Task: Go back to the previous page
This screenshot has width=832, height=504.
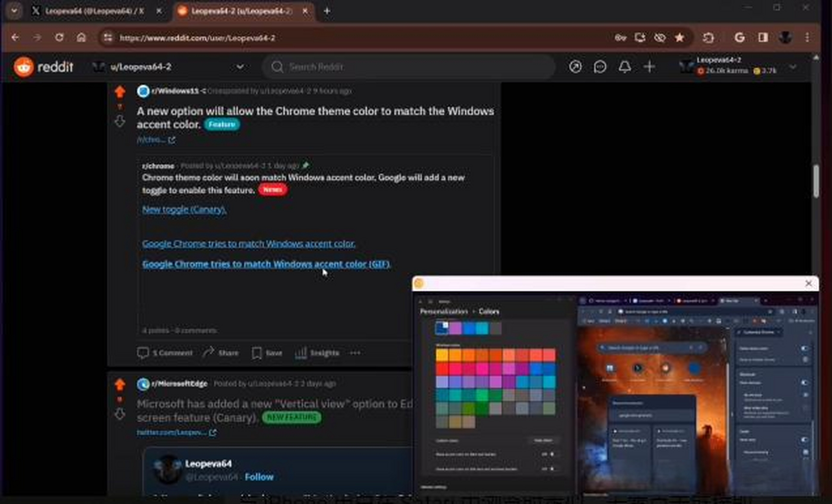Action: [15, 37]
